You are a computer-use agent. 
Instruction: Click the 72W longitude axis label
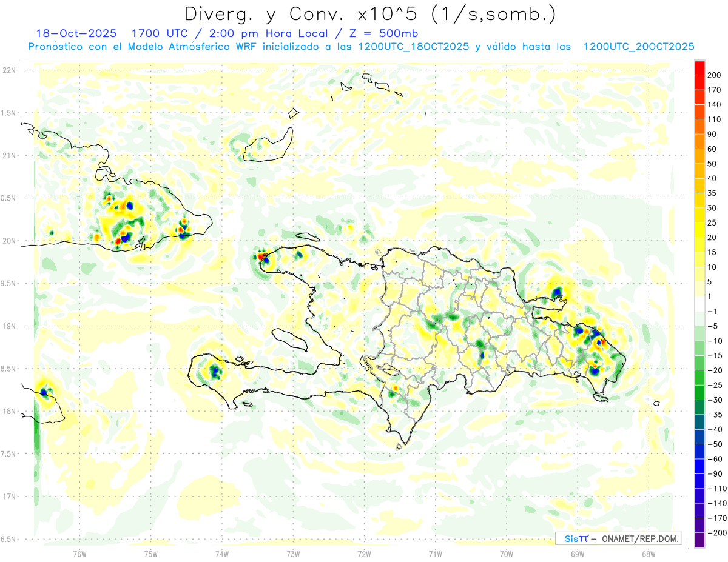364,554
